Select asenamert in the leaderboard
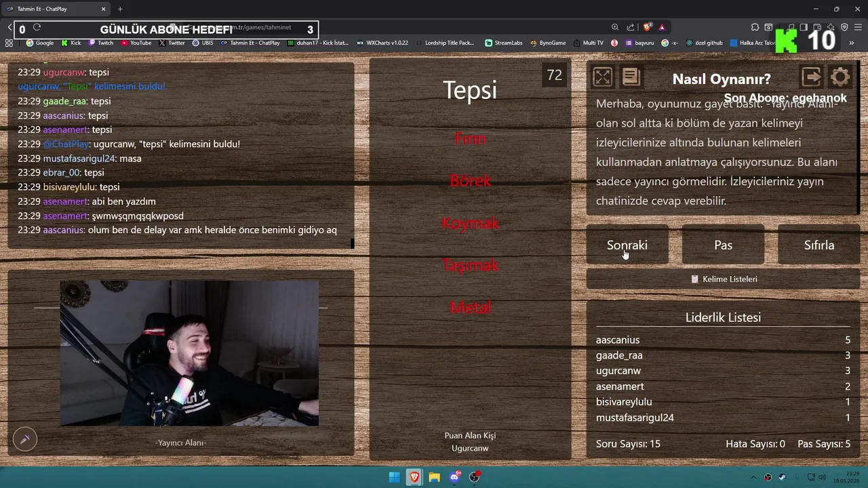 pos(620,386)
